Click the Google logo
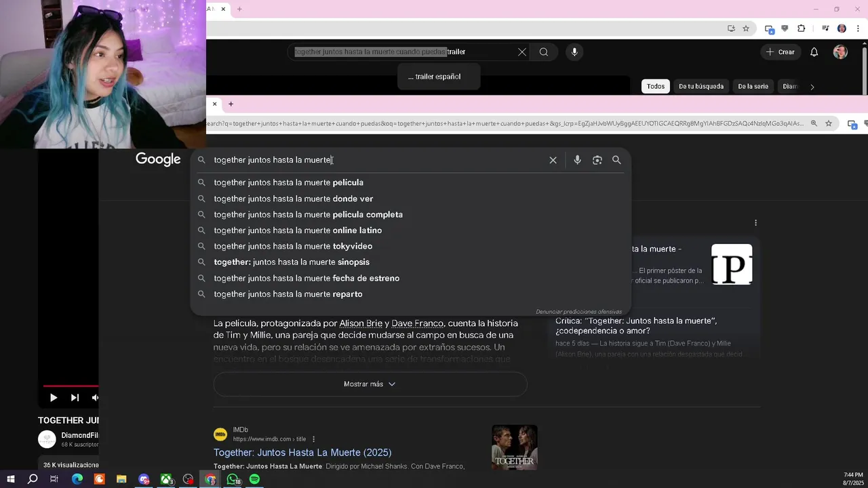The height and width of the screenshot is (488, 868). coord(158,159)
